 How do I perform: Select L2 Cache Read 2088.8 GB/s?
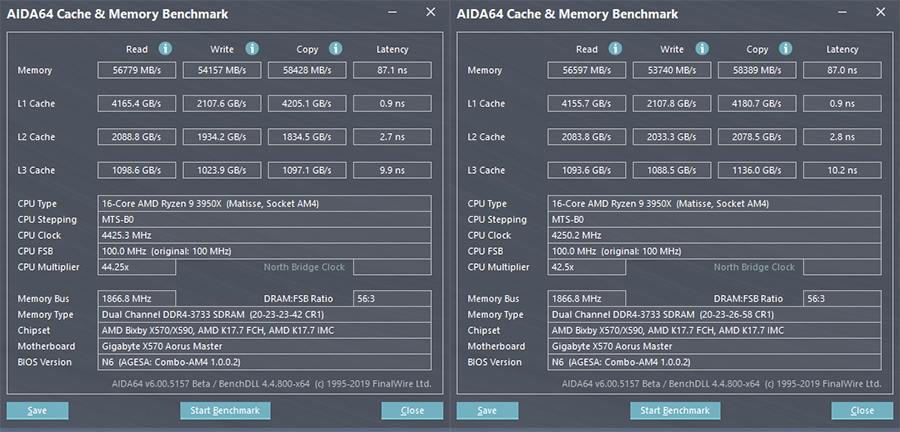[137, 137]
